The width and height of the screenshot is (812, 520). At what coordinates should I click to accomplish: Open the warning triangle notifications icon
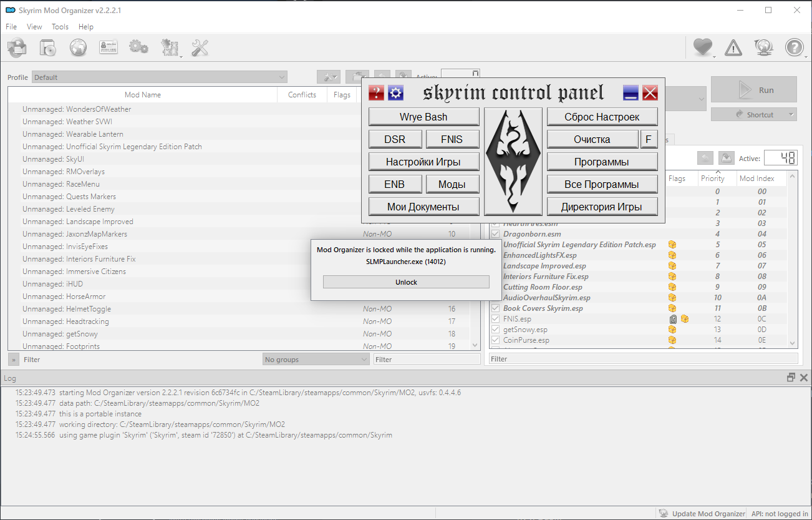(733, 47)
